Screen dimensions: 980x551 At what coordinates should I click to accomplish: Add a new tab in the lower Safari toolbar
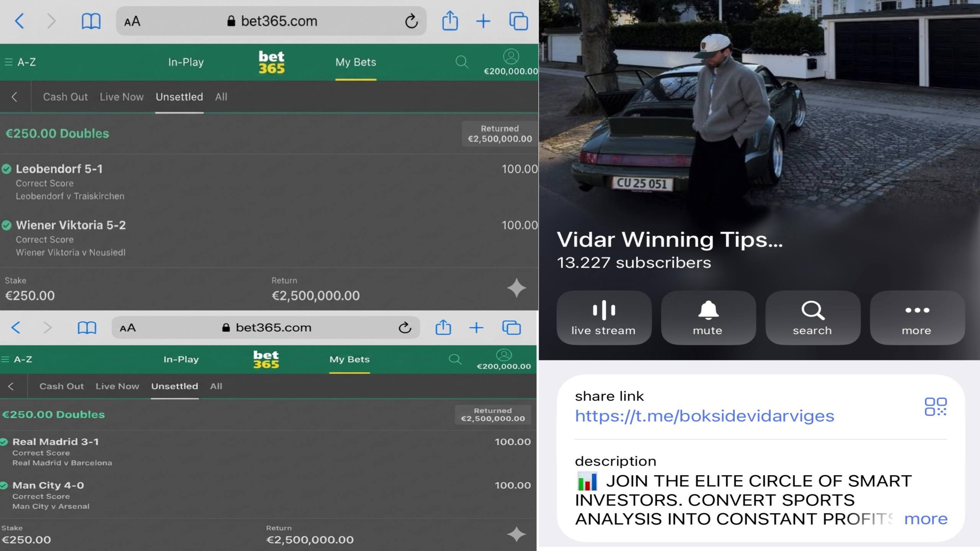tap(476, 328)
